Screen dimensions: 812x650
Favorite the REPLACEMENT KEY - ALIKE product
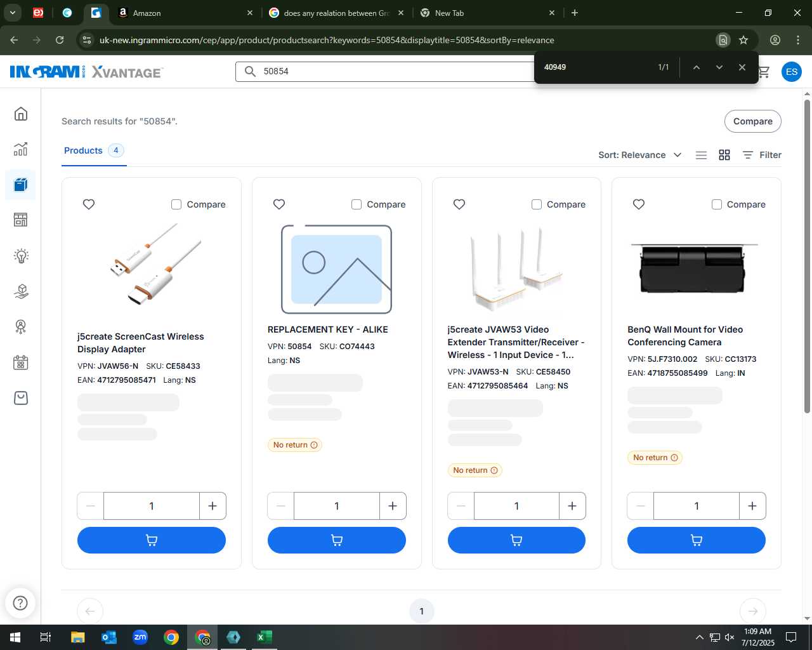pyautogui.click(x=279, y=204)
